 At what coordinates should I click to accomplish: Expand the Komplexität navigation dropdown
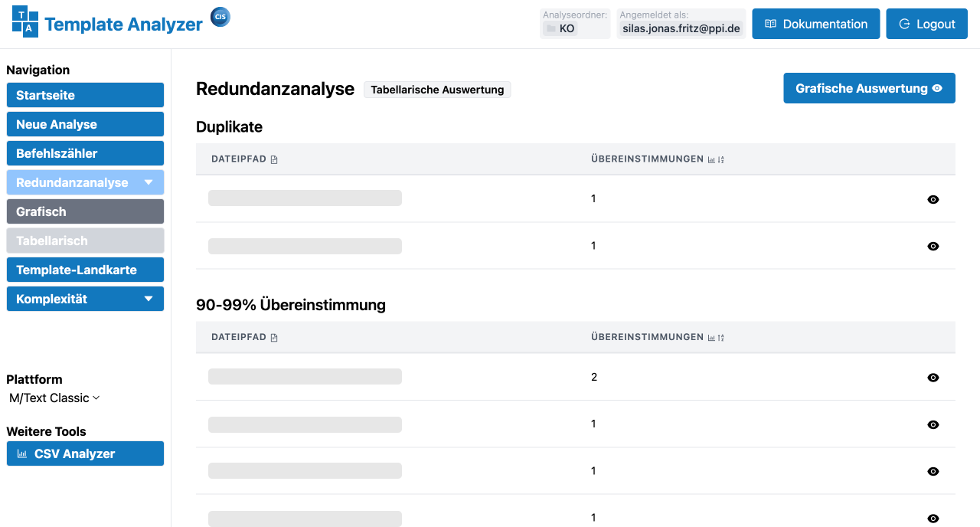[149, 299]
